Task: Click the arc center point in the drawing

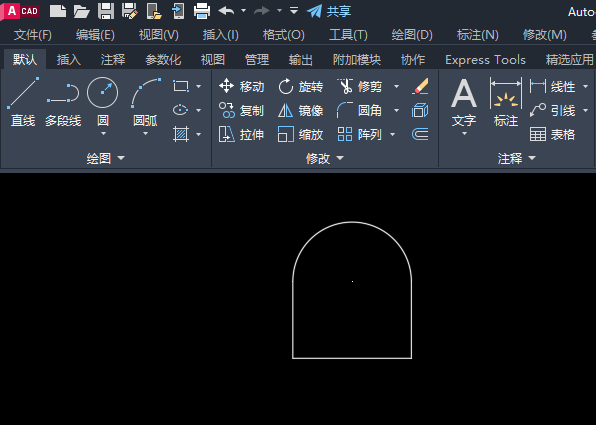Action: (x=352, y=281)
